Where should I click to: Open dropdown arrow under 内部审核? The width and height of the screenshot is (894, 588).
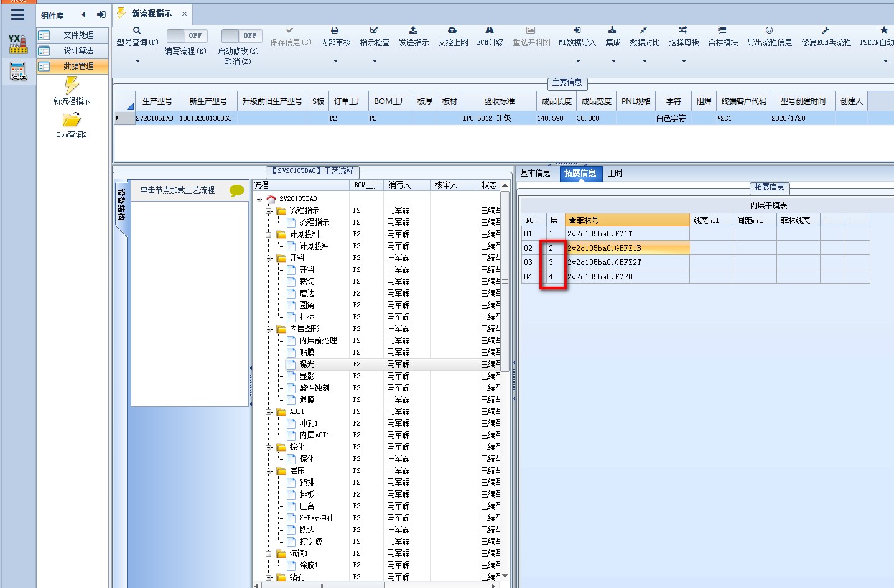pyautogui.click(x=335, y=61)
